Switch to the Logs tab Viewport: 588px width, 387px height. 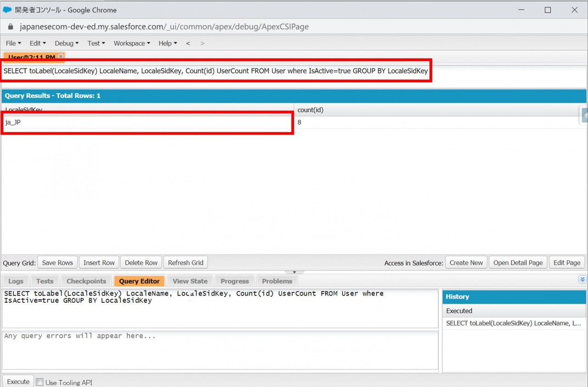click(16, 281)
